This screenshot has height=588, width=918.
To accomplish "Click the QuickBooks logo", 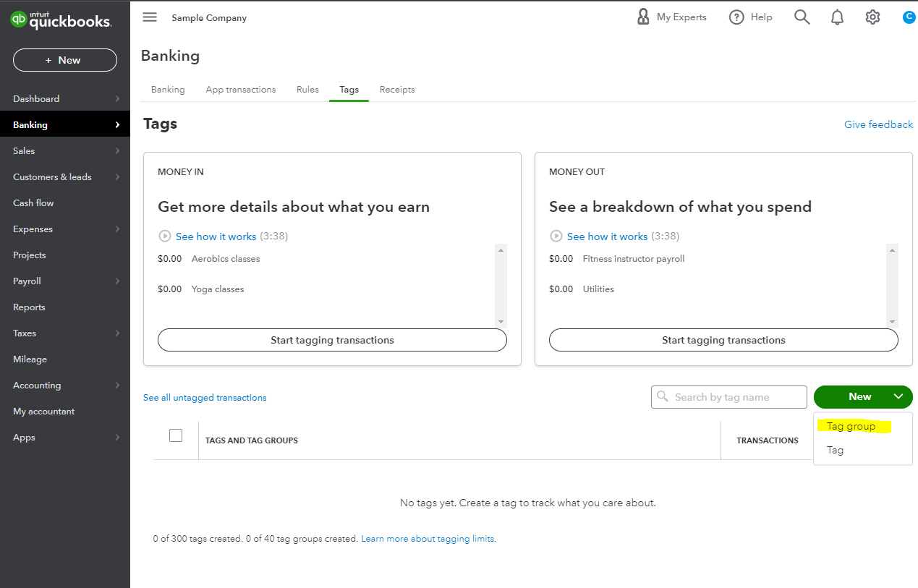I will click(x=61, y=20).
